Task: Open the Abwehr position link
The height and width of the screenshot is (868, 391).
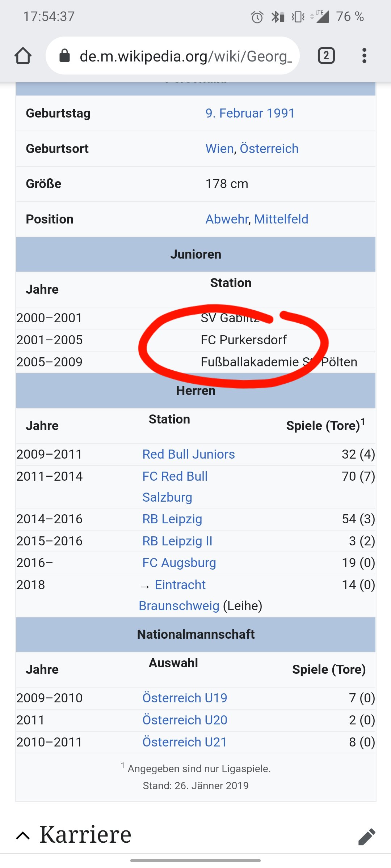Action: (227, 219)
